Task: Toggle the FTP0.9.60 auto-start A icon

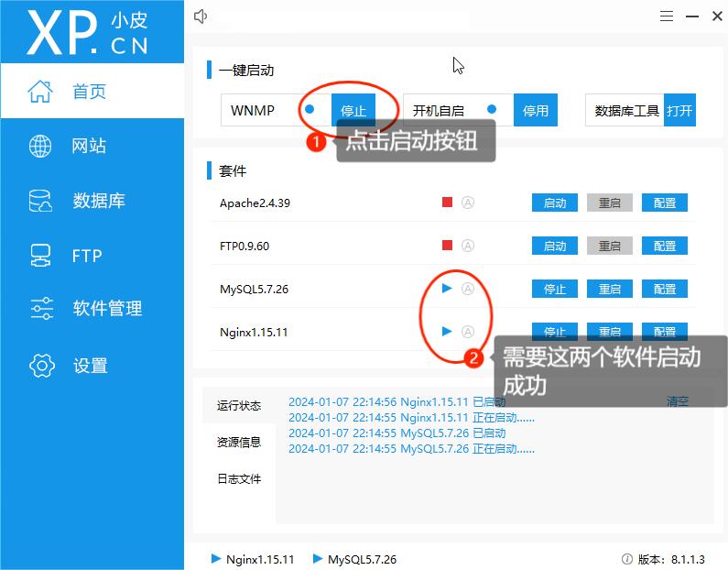Action: point(468,246)
